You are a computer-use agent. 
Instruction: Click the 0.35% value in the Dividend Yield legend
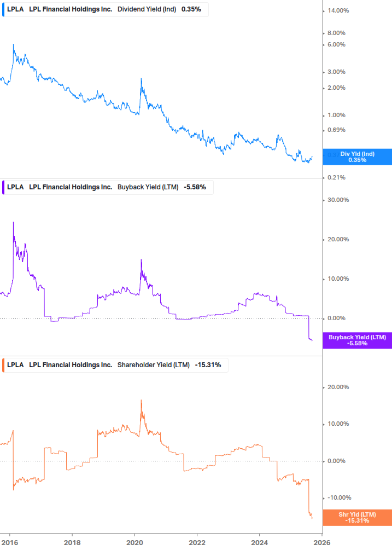(x=191, y=9)
